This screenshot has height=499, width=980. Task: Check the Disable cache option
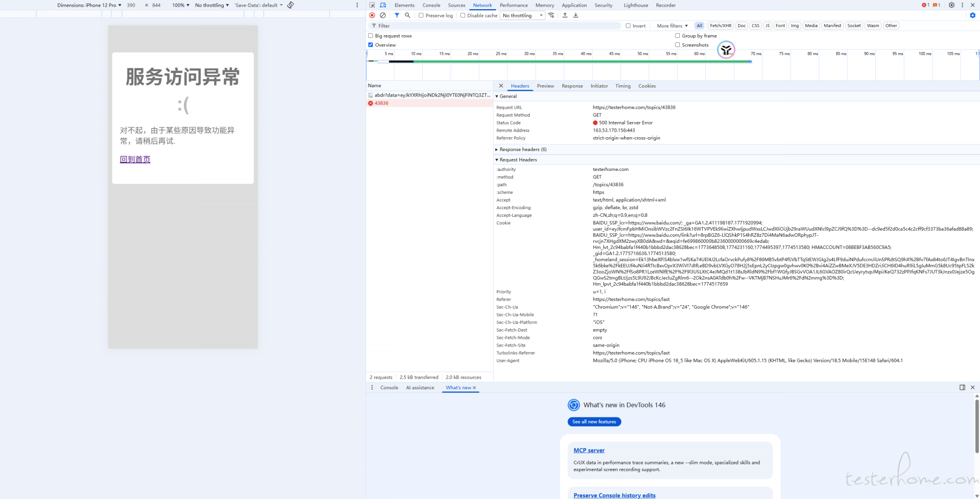tap(463, 15)
